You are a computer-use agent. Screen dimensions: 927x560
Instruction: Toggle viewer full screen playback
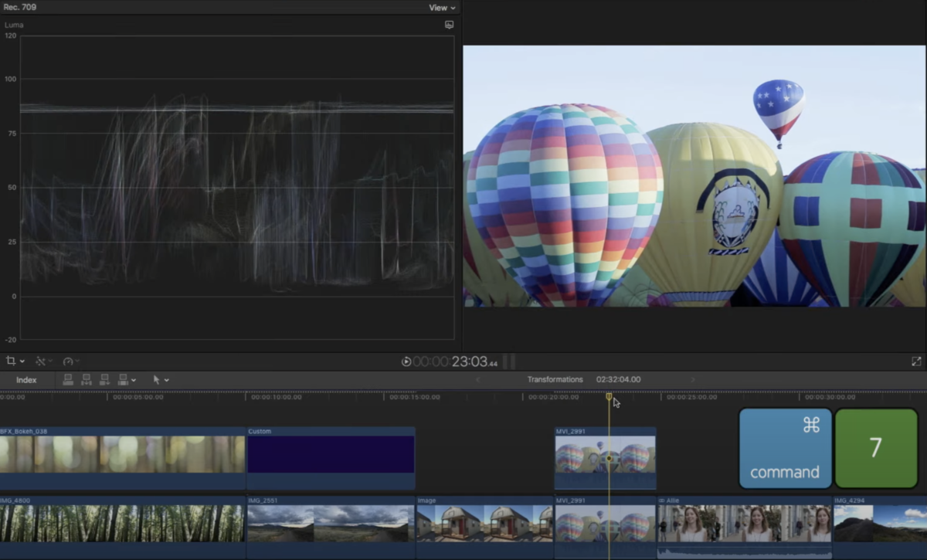(916, 361)
